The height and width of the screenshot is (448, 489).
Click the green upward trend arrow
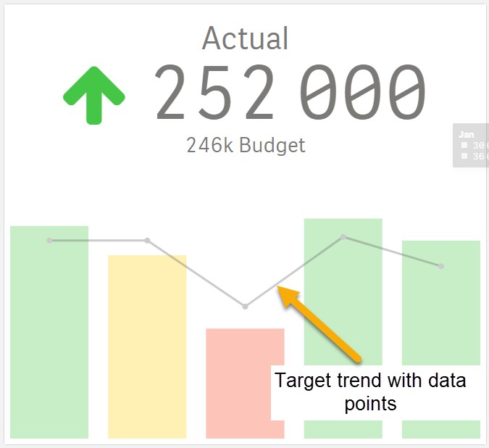click(94, 96)
